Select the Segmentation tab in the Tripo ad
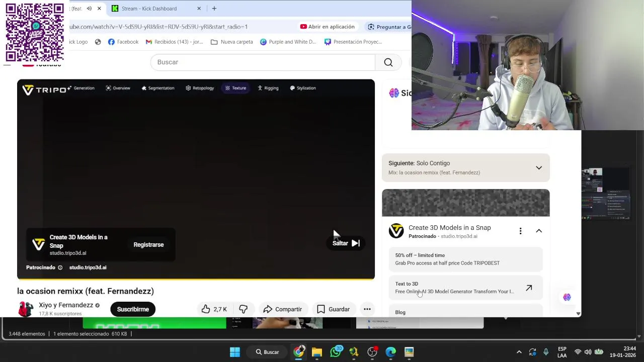Screen dimensions: 644x362 (158, 88)
